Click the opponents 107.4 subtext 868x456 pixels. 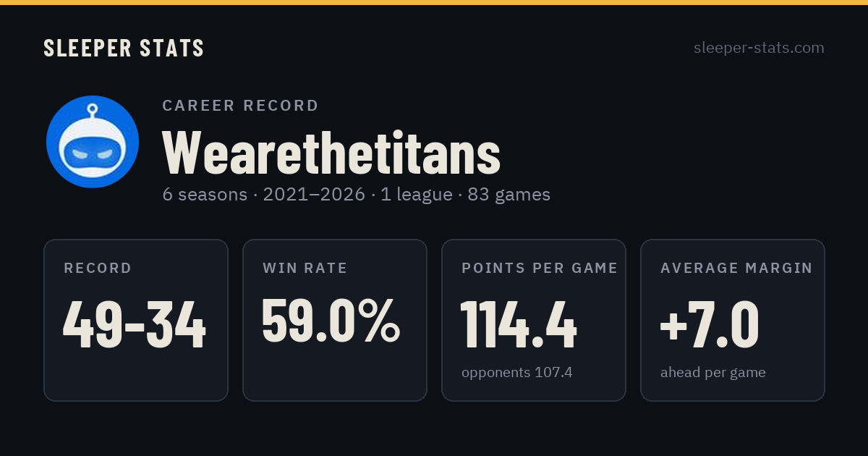517,373
